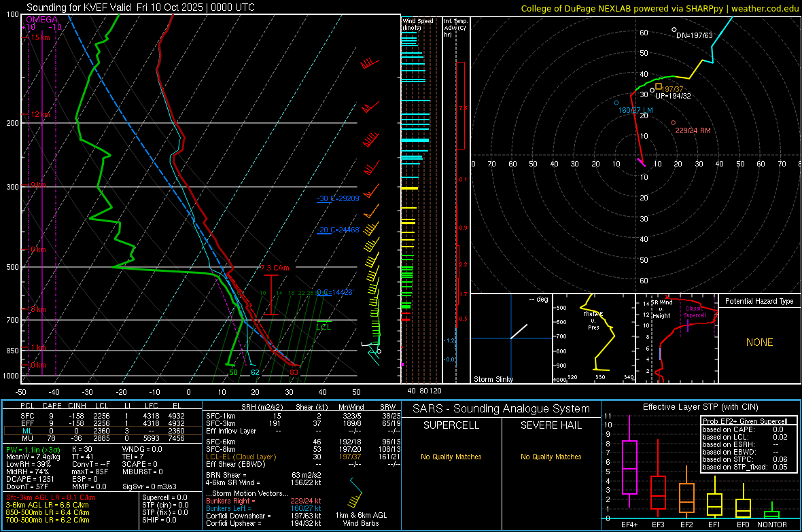Click the 'Effective Layer STP (with CIN)' title
Image resolution: width=802 pixels, height=532 pixels.
point(700,407)
